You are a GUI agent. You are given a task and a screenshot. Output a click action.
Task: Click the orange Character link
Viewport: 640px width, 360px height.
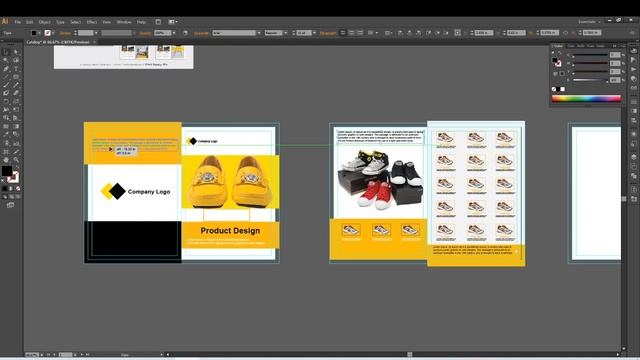[x=201, y=33]
